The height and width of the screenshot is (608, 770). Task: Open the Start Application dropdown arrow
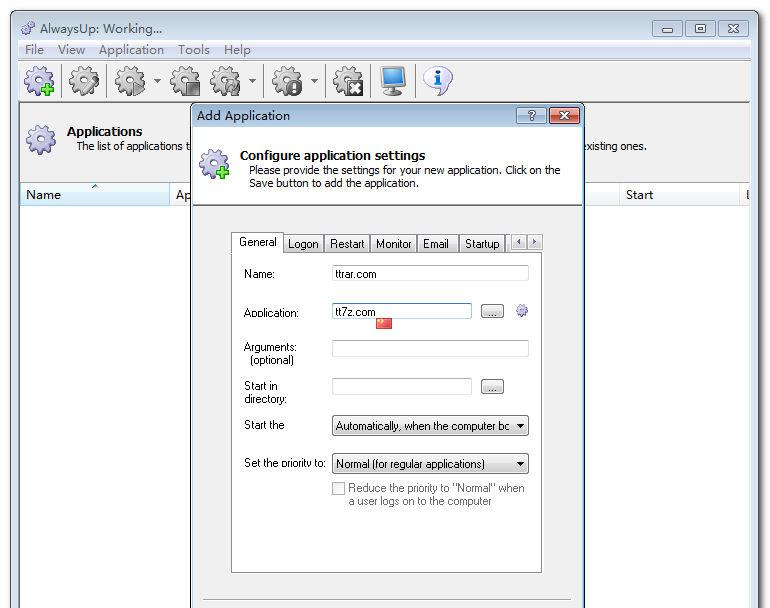click(x=157, y=81)
